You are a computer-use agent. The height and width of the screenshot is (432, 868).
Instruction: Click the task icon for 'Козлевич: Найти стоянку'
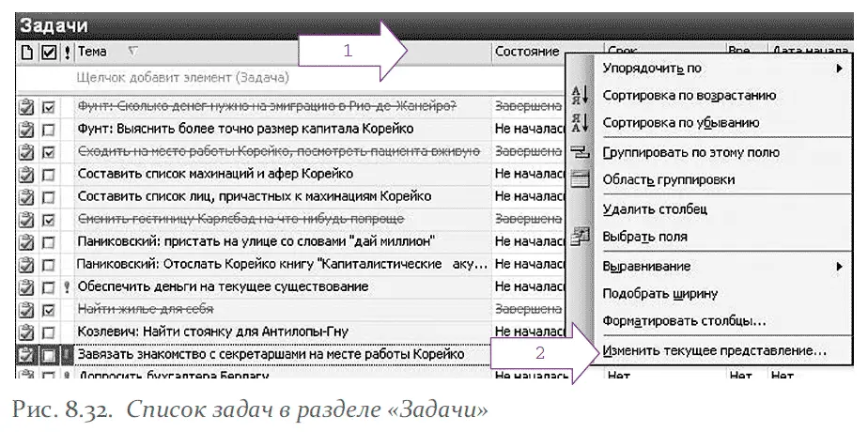coord(26,332)
